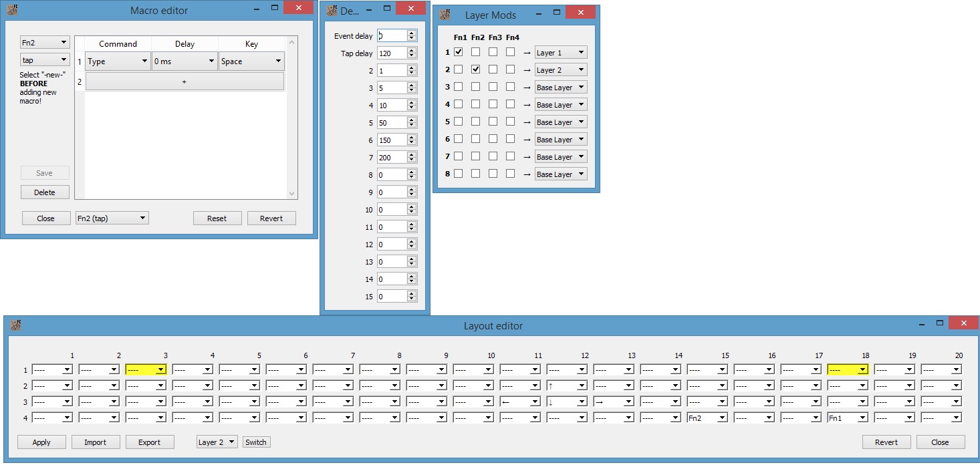This screenshot has height=465, width=980.
Task: Click the Export button in Layout editor
Action: coord(149,442)
